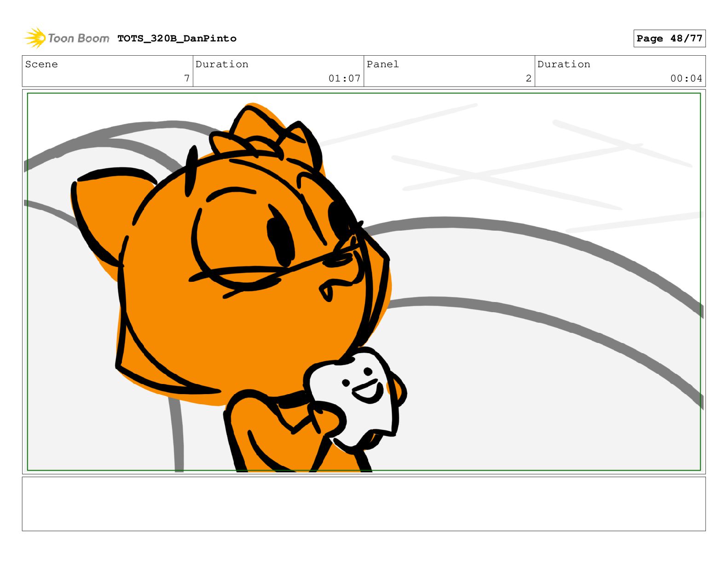Click the Panel label in the header

coord(383,64)
